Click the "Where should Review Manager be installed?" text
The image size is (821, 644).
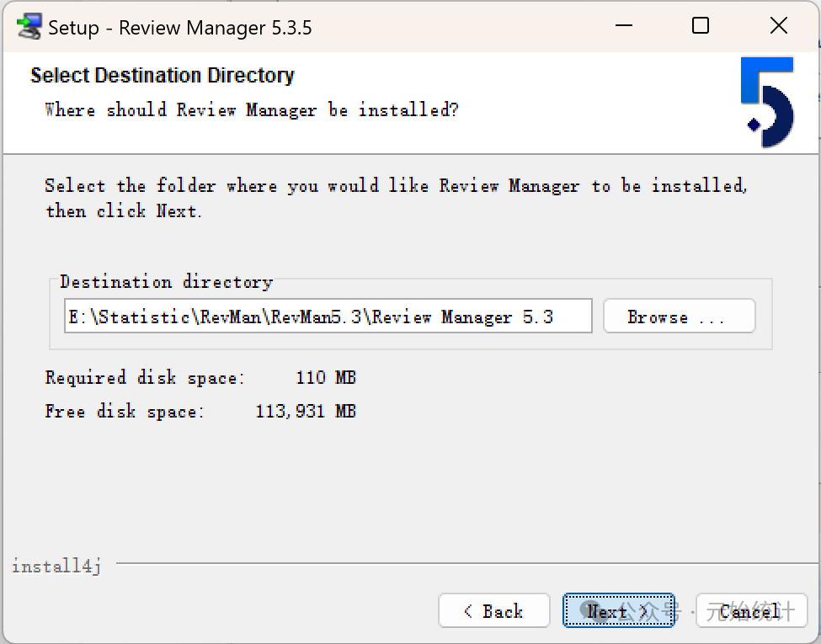click(x=251, y=109)
